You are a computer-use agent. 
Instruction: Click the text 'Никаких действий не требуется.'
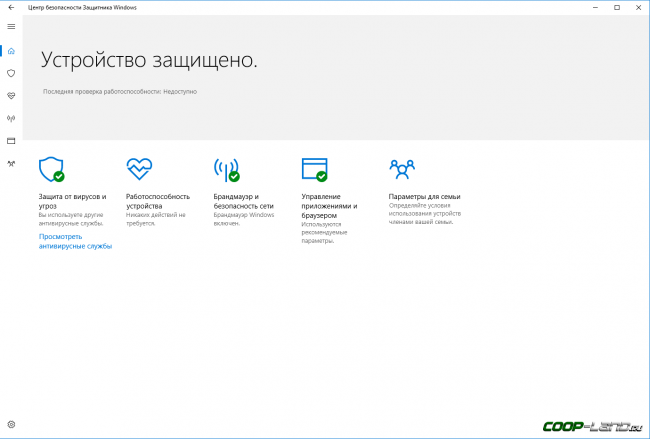click(156, 219)
